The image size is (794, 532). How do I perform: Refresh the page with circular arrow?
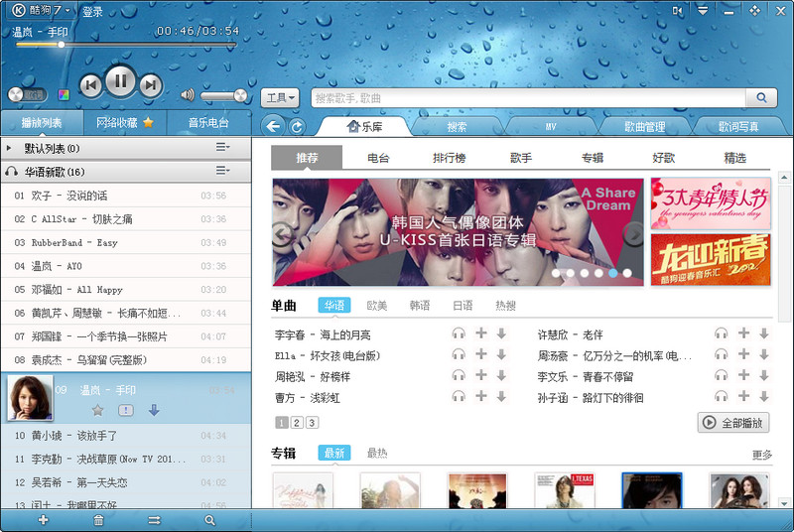(297, 126)
